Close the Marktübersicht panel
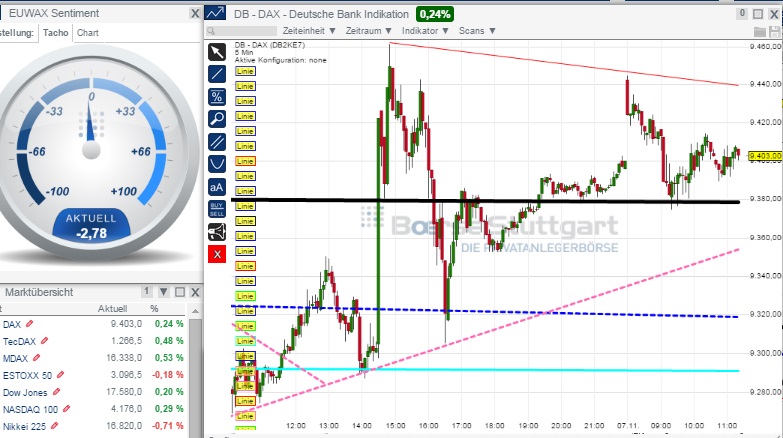Image resolution: width=783 pixels, height=438 pixels. [x=195, y=292]
